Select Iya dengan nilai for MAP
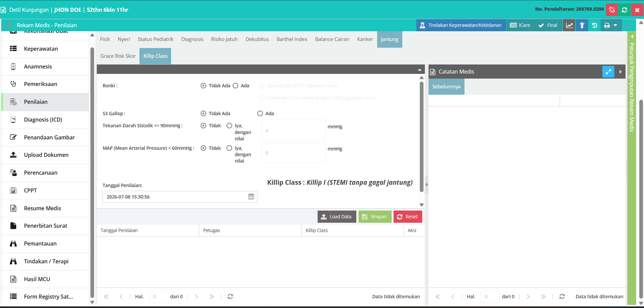The image size is (644, 308). 229,148
